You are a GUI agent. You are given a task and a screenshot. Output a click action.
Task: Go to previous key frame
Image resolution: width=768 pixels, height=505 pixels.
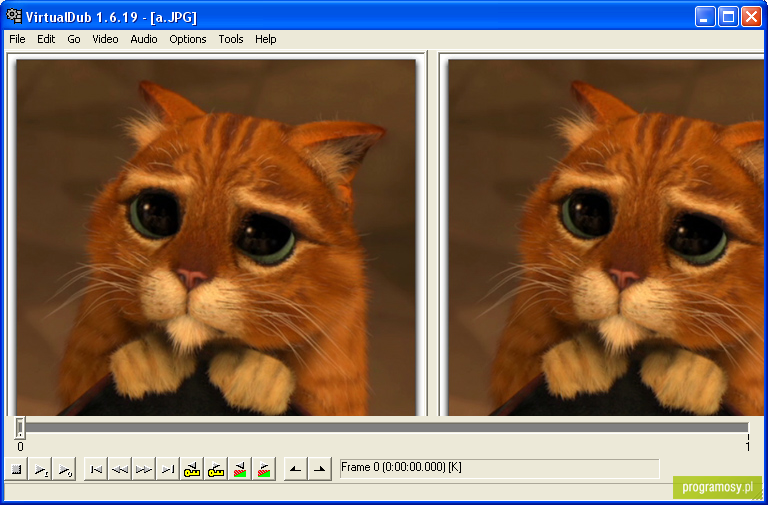click(x=192, y=469)
